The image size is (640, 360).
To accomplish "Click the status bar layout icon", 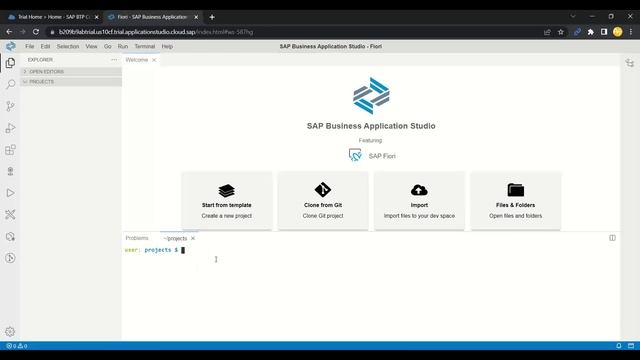I will 631,346.
